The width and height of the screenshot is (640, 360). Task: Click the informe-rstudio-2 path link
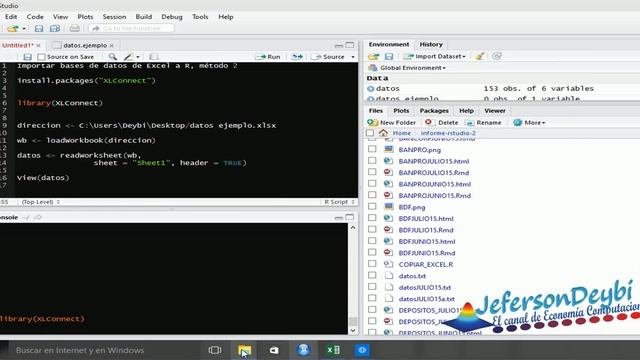[448, 133]
